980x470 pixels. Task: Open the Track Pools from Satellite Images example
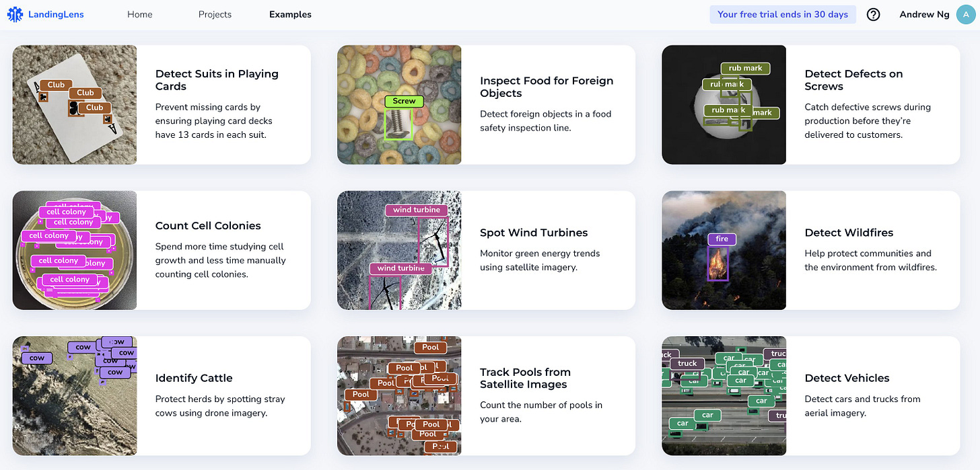(x=525, y=378)
